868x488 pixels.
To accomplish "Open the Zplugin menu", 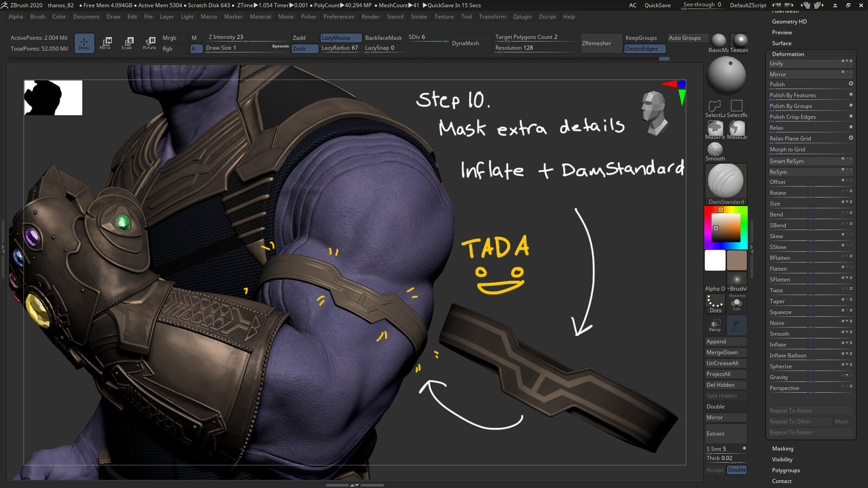I will 522,17.
